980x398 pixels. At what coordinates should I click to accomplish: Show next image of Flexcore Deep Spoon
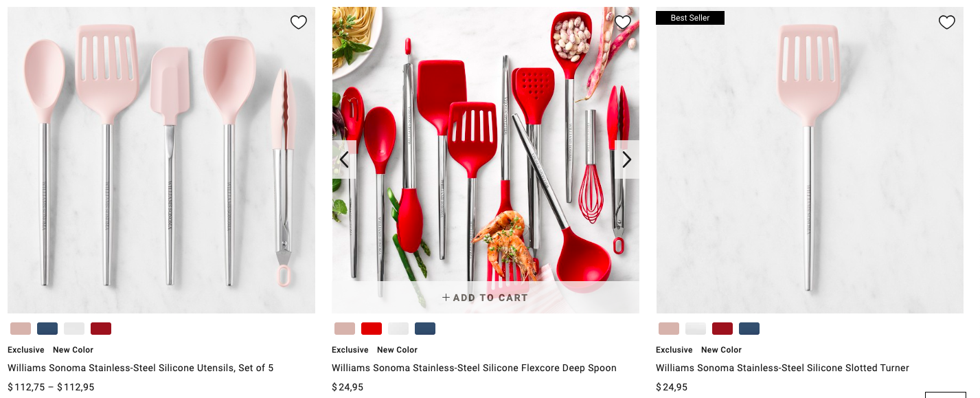click(626, 160)
